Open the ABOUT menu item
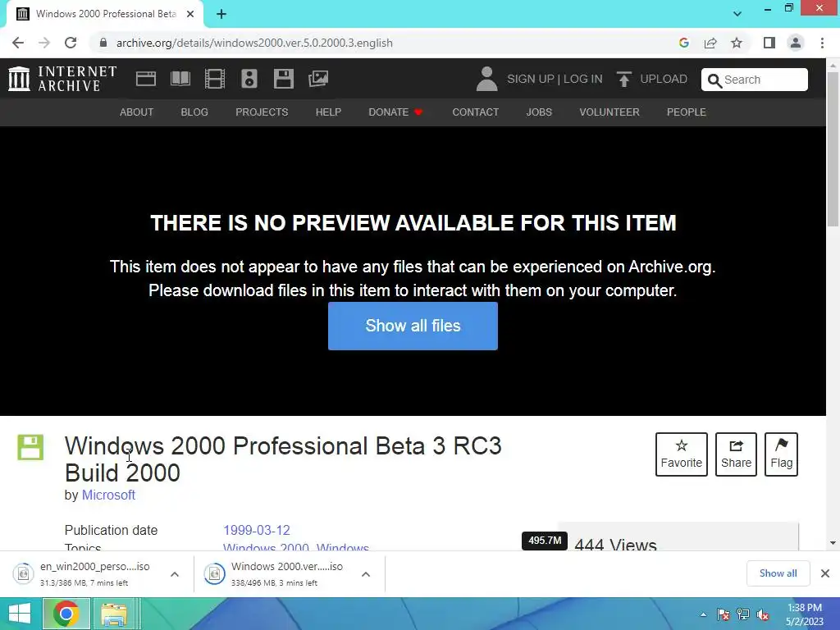 pos(137,112)
